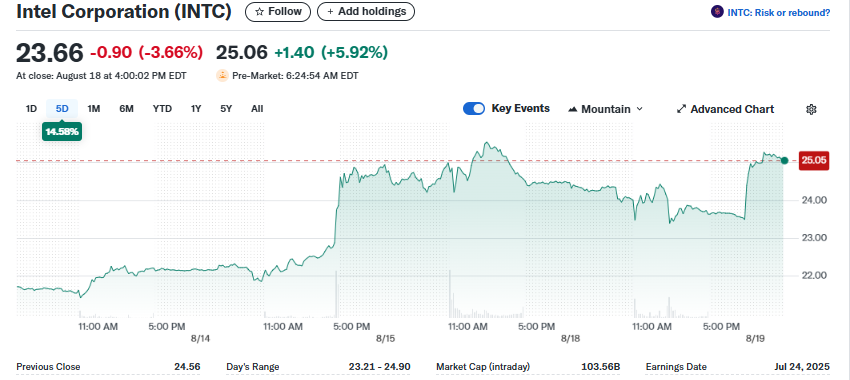
Task: Click the Day's Range label
Action: [253, 367]
